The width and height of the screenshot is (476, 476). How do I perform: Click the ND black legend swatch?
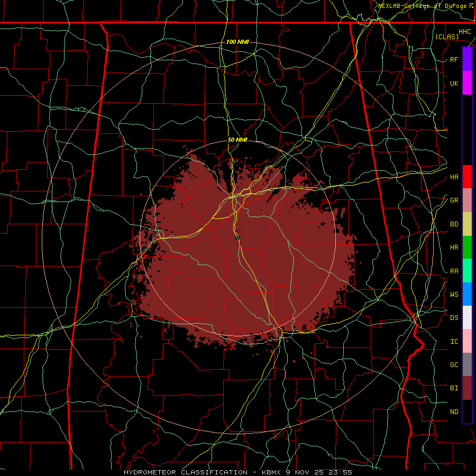click(467, 411)
